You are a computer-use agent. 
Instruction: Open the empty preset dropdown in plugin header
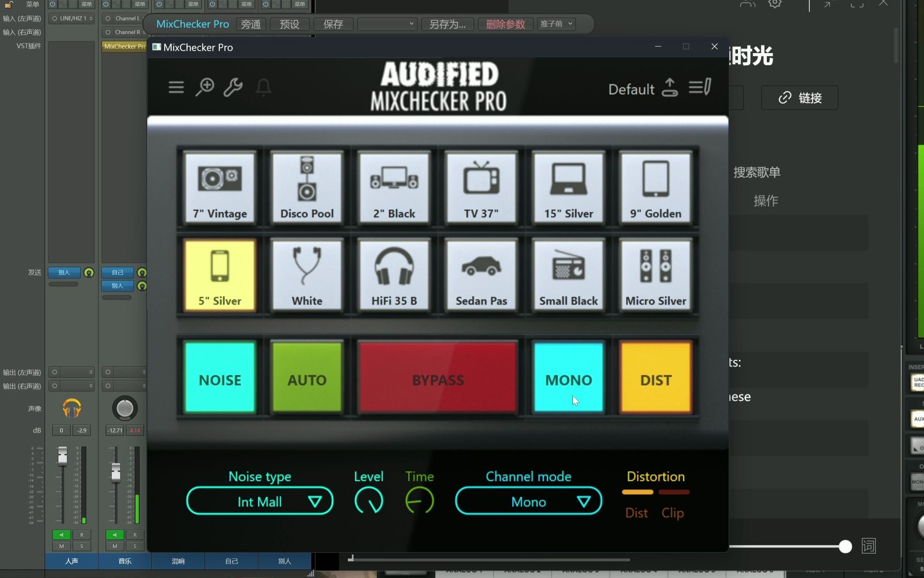[387, 24]
